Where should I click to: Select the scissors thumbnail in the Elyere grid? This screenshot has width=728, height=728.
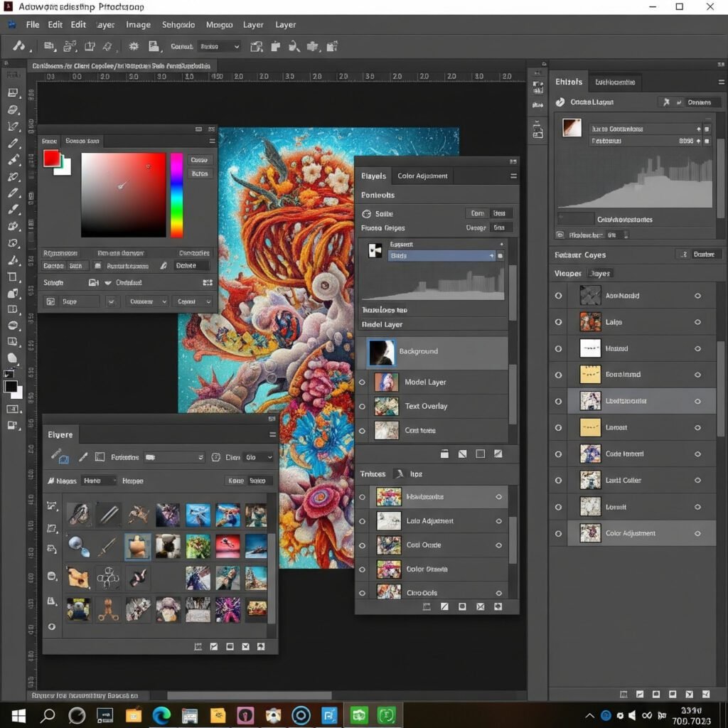click(x=108, y=609)
